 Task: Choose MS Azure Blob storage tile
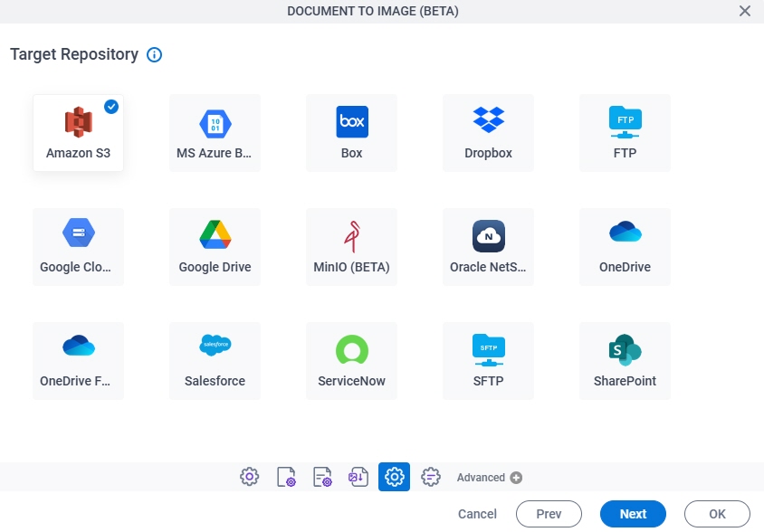click(215, 132)
